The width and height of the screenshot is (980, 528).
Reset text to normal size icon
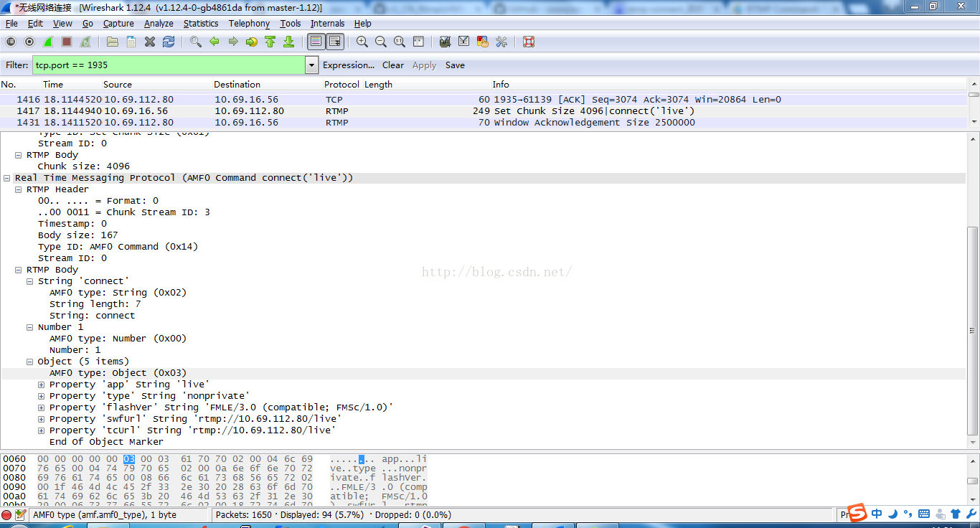[x=399, y=42]
